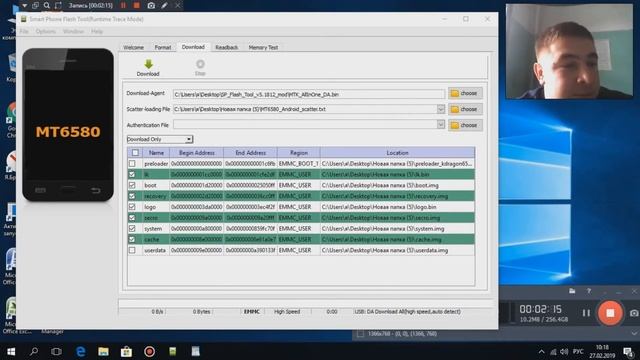Switch to the Readback tab
The width and height of the screenshot is (640, 360).
pyautogui.click(x=227, y=47)
